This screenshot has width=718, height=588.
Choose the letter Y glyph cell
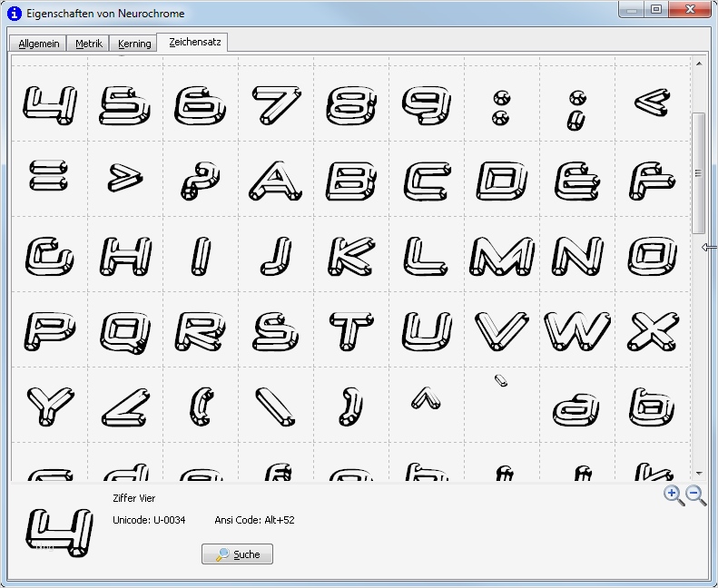pyautogui.click(x=50, y=406)
